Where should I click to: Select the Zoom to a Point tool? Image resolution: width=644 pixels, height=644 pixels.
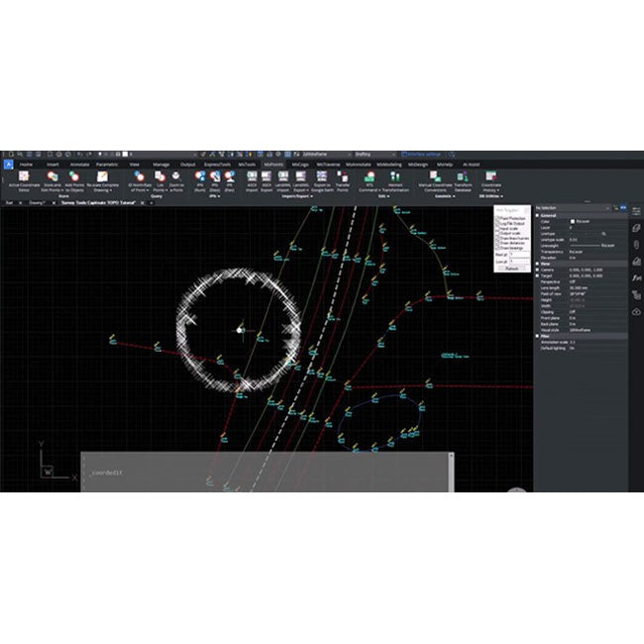coord(175,179)
